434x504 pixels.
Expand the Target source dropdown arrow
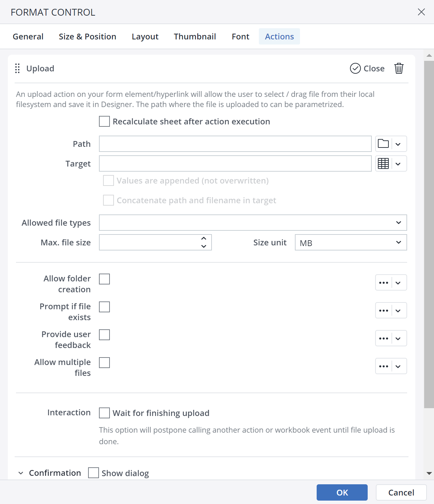pos(398,164)
